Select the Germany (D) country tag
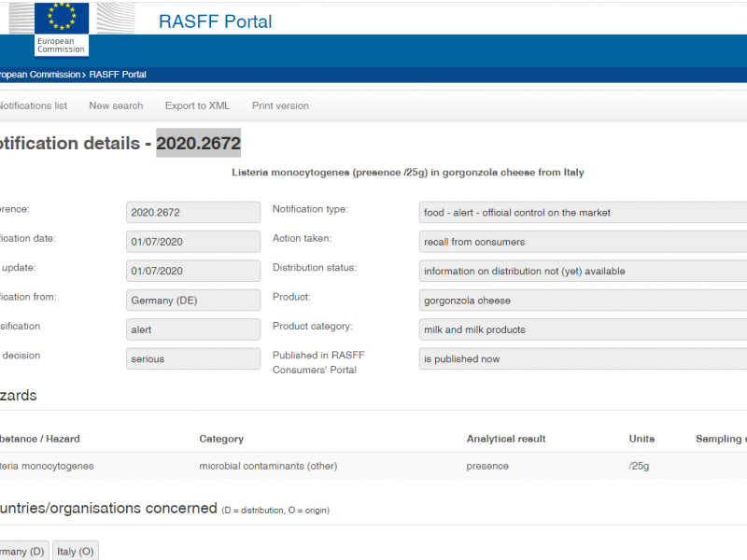 pos(24,551)
